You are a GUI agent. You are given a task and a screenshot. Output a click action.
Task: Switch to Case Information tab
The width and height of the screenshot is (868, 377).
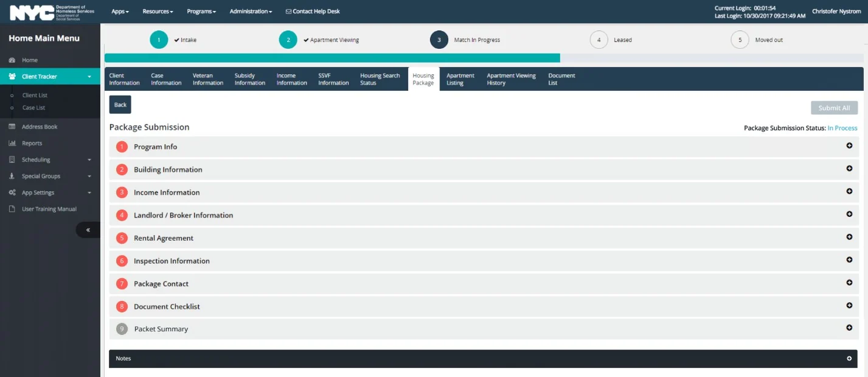166,79
